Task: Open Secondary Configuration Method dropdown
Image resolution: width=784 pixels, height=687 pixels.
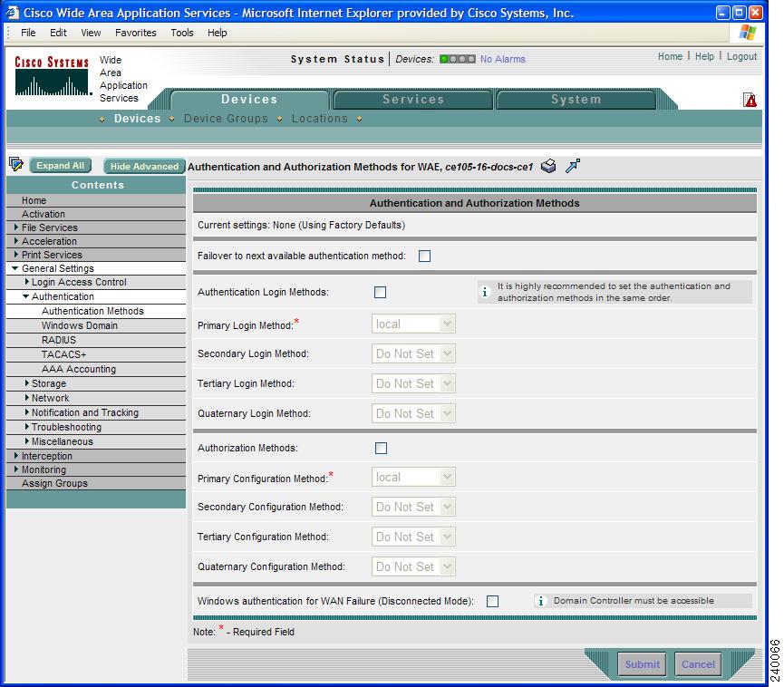Action: [413, 507]
